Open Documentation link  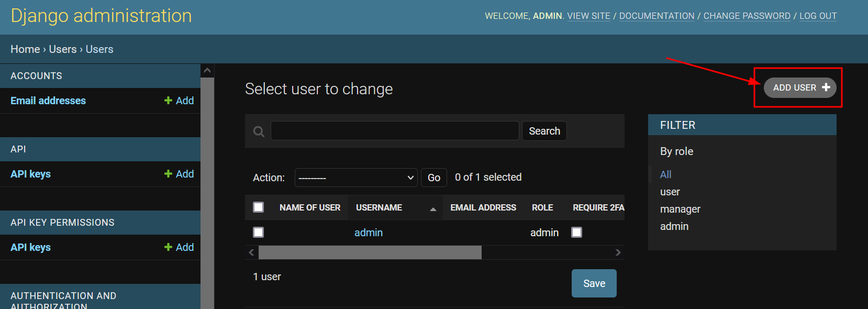tap(657, 16)
